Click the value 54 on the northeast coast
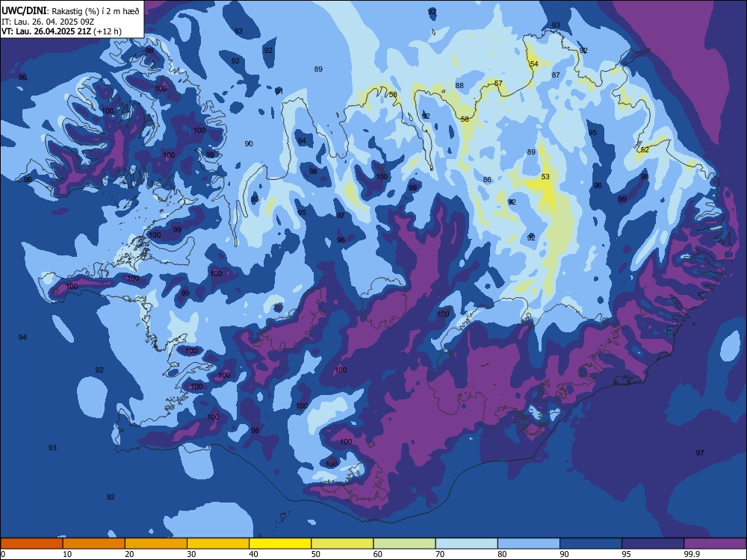 click(534, 63)
